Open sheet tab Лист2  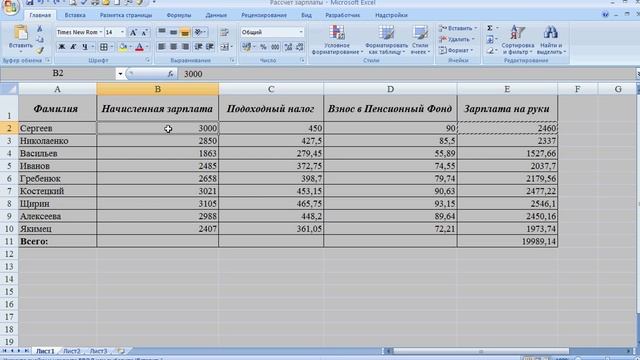[71, 351]
